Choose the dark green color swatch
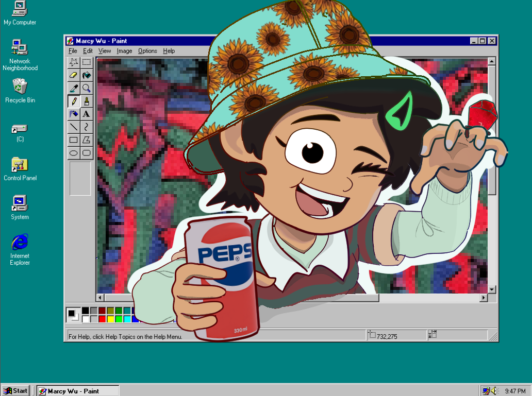 pos(119,311)
